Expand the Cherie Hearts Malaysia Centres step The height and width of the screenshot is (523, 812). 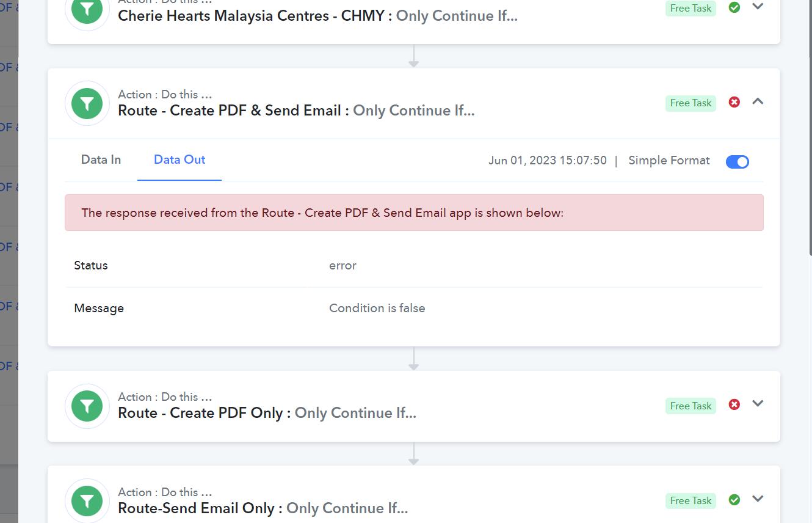coord(758,6)
